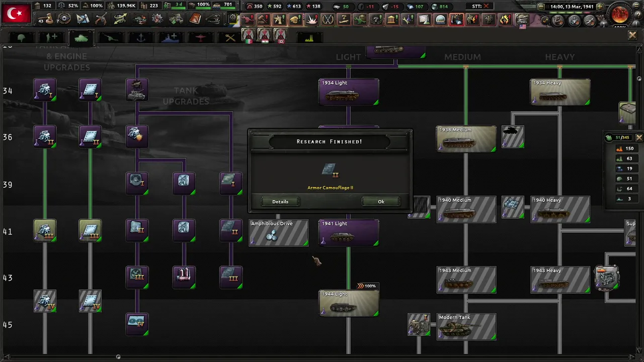Close the research tree window
The height and width of the screenshot is (362, 644).
[x=632, y=35]
